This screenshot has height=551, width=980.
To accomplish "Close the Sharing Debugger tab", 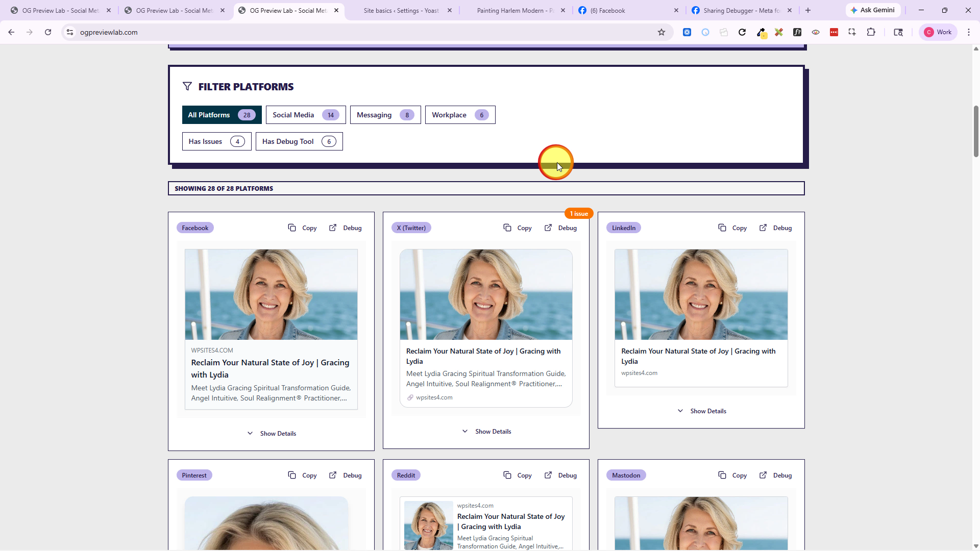I will tap(790, 10).
